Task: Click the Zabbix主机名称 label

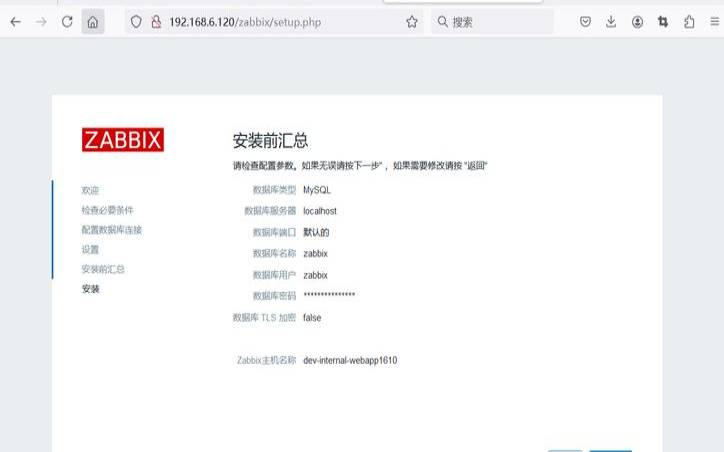Action: coord(266,360)
